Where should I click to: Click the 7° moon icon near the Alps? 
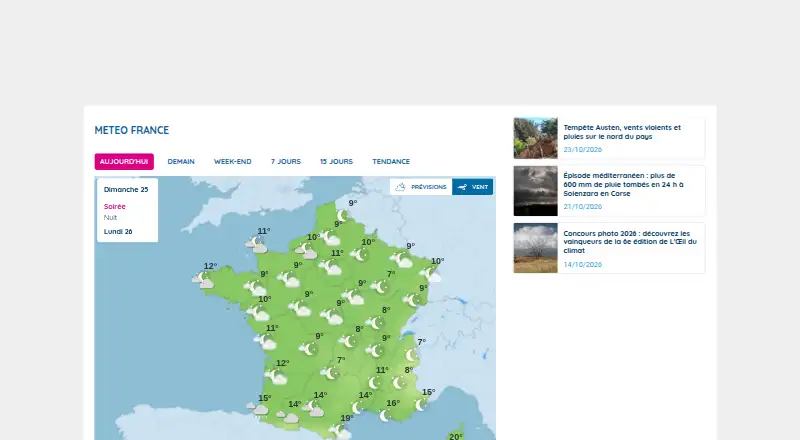click(x=411, y=355)
